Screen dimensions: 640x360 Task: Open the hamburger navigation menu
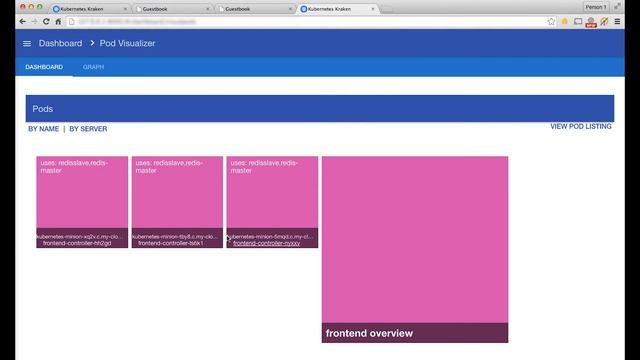(x=27, y=43)
